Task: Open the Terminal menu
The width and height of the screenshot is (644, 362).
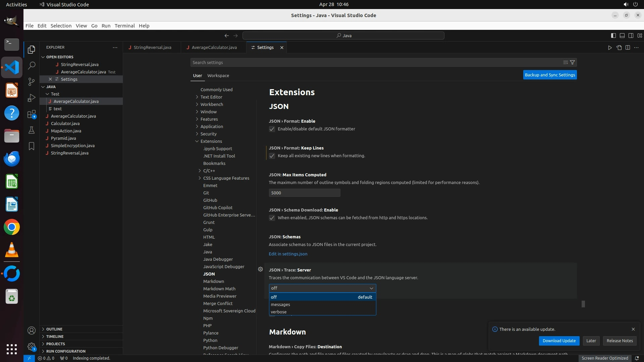Action: [x=124, y=26]
